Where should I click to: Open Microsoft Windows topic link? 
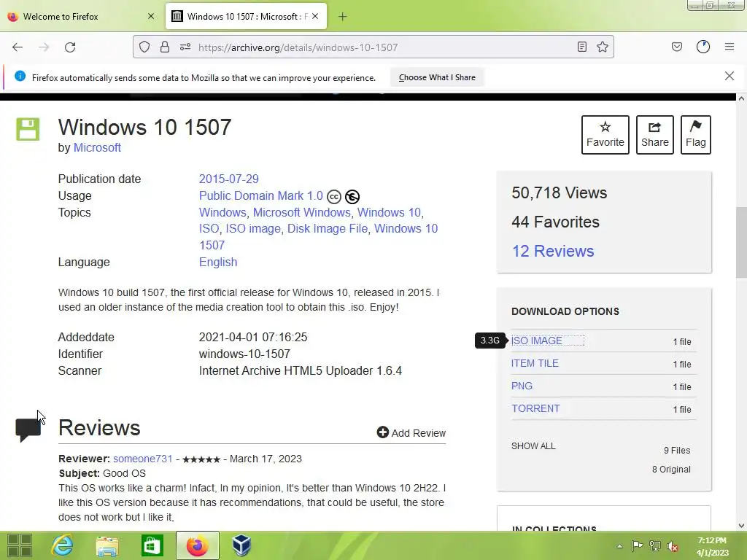pos(301,212)
